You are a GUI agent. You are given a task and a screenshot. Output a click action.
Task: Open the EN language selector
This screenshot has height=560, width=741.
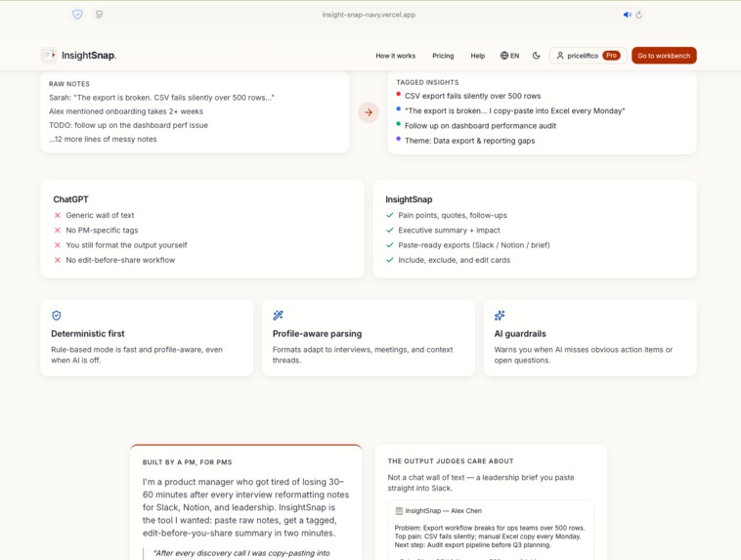click(x=509, y=56)
